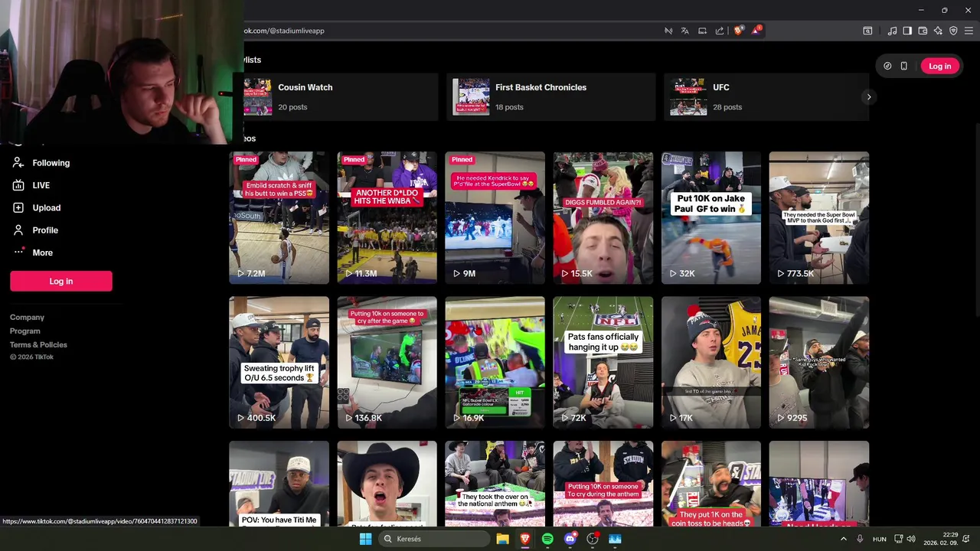Click the HUN keyboard language indicator
Screen dimensions: 980x551
click(x=880, y=539)
